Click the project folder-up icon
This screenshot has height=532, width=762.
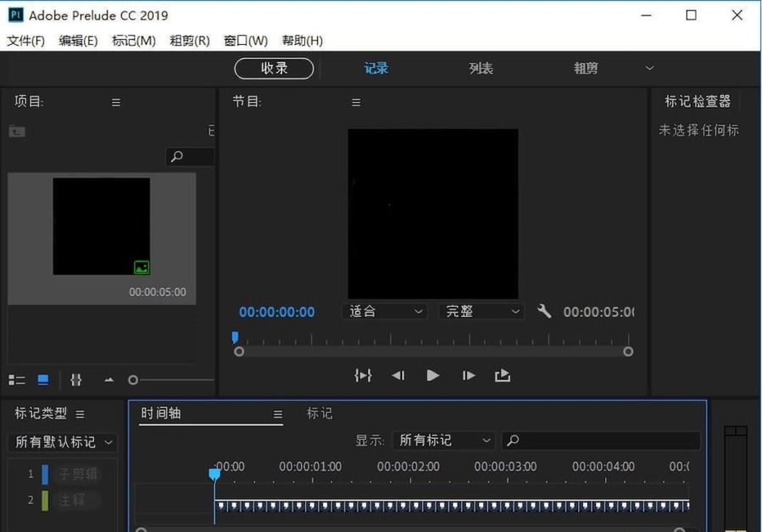[x=17, y=131]
